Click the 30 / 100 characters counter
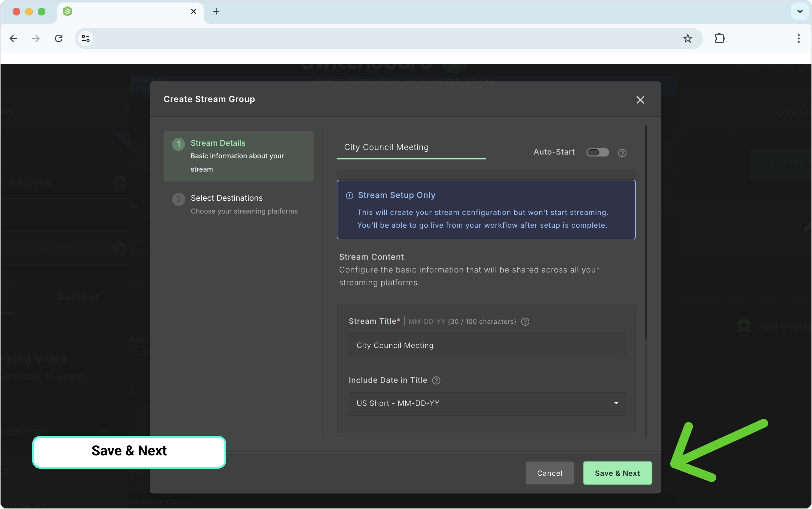This screenshot has width=812, height=509. click(482, 321)
